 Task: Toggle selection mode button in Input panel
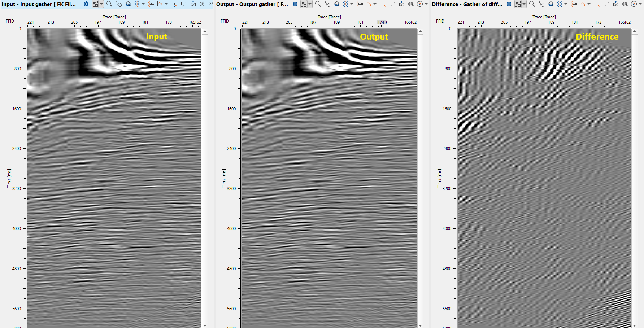point(95,4)
